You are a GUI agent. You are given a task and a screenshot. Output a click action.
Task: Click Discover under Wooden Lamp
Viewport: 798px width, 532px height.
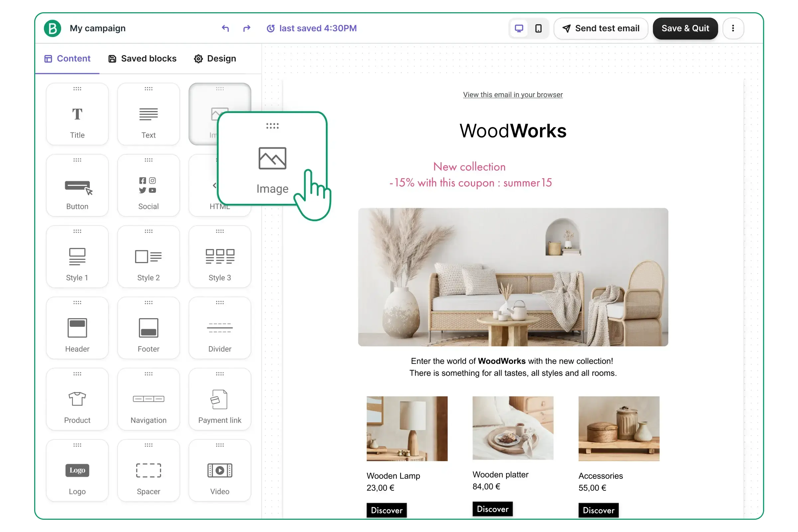coord(386,510)
